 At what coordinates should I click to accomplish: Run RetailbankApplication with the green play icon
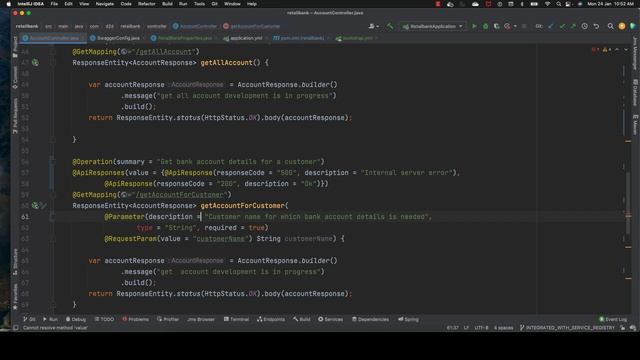click(474, 26)
